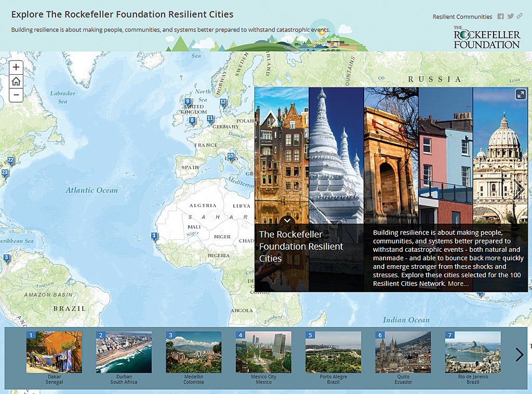Select map marker 3 near Caribbean Sea

click(x=6, y=259)
